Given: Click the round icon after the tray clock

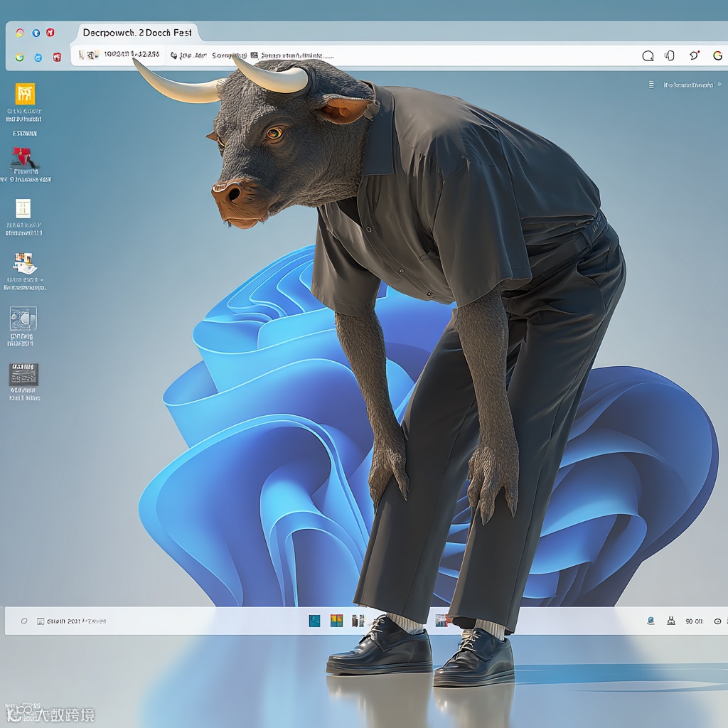Looking at the screenshot, I should 718,621.
